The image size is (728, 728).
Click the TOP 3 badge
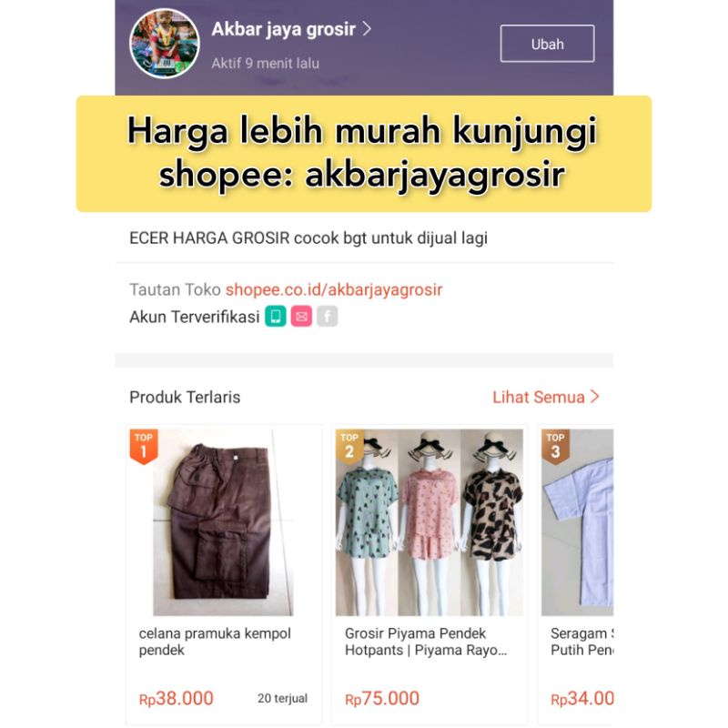[555, 446]
